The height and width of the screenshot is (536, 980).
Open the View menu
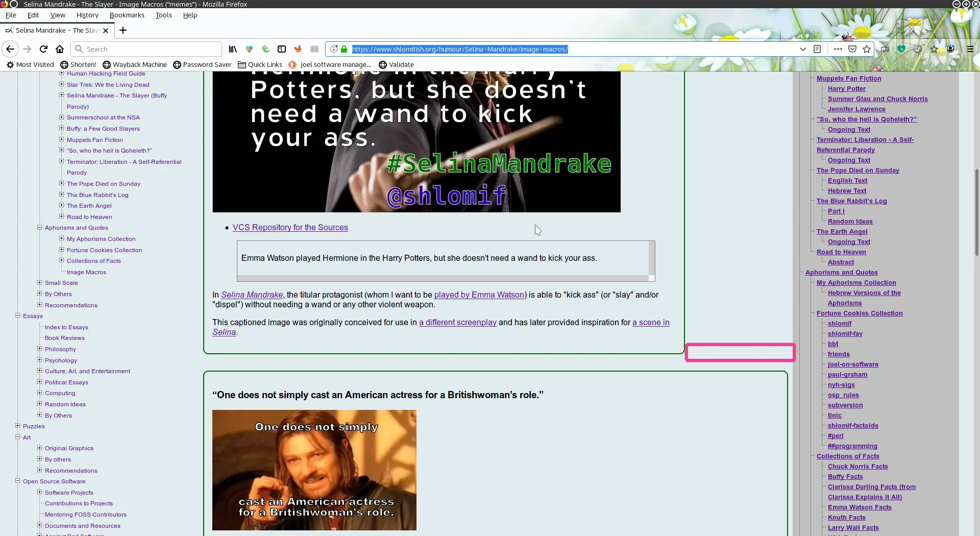(x=58, y=15)
